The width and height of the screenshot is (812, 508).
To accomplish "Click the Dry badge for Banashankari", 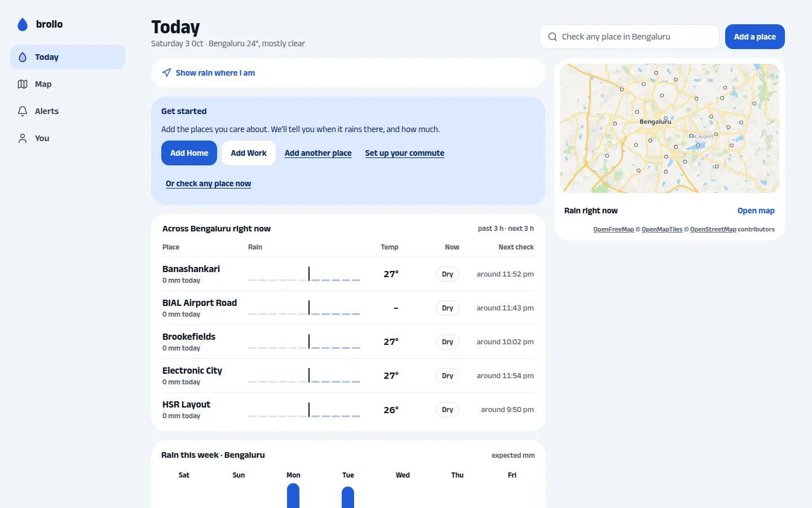I will (x=448, y=274).
